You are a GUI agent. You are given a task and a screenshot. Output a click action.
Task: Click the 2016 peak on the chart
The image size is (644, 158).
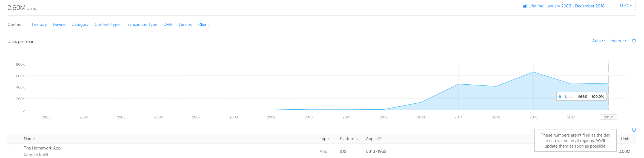tap(533, 72)
